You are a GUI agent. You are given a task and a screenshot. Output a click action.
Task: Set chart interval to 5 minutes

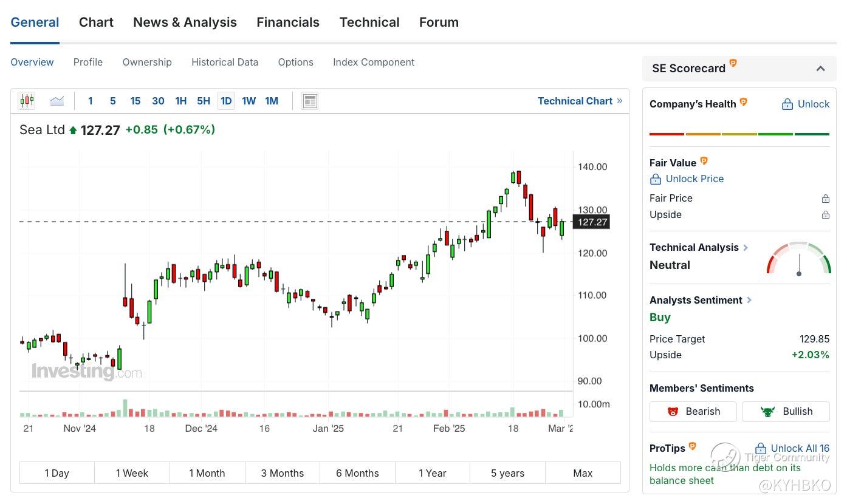point(113,101)
